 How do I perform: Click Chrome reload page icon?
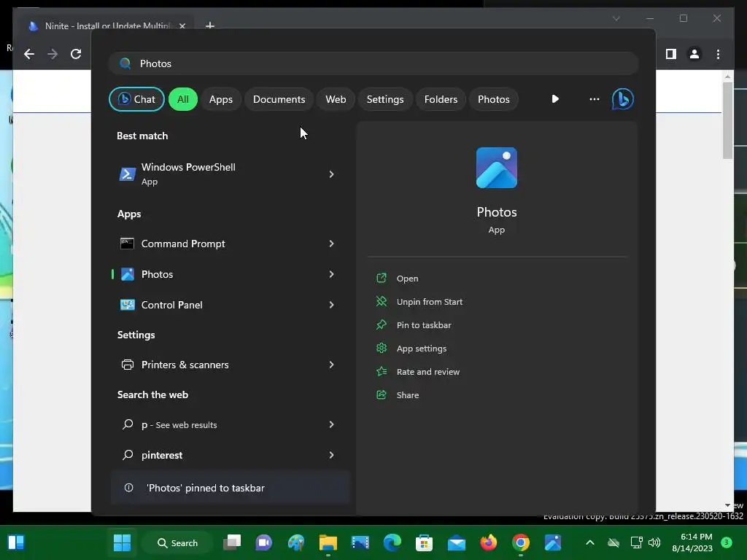[76, 54]
